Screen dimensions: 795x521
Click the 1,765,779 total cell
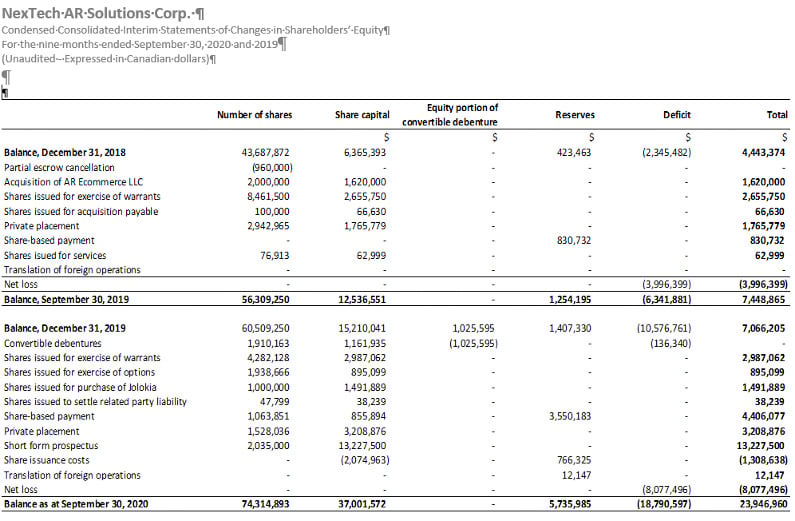tap(764, 226)
